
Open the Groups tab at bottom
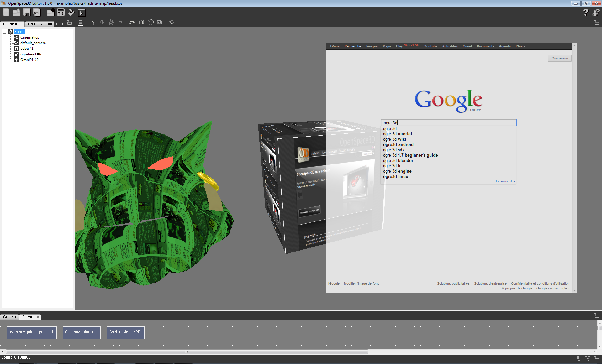click(9, 317)
